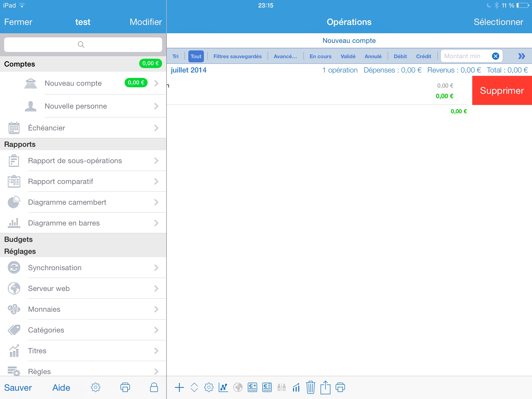532x399 pixels.
Task: Open the share/export icon
Action: tap(325, 387)
